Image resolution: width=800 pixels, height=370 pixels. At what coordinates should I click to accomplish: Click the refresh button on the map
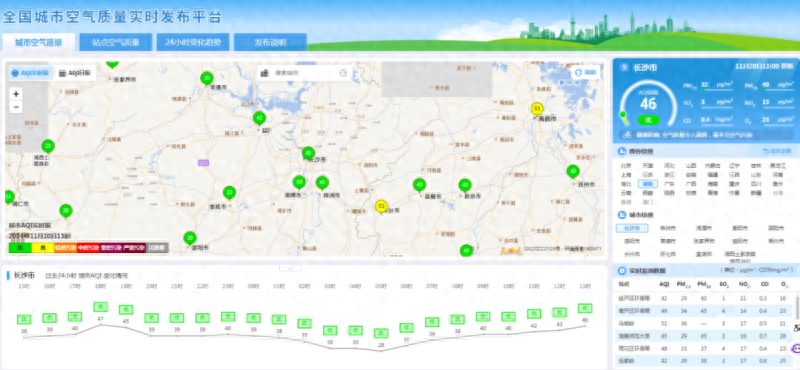point(586,73)
